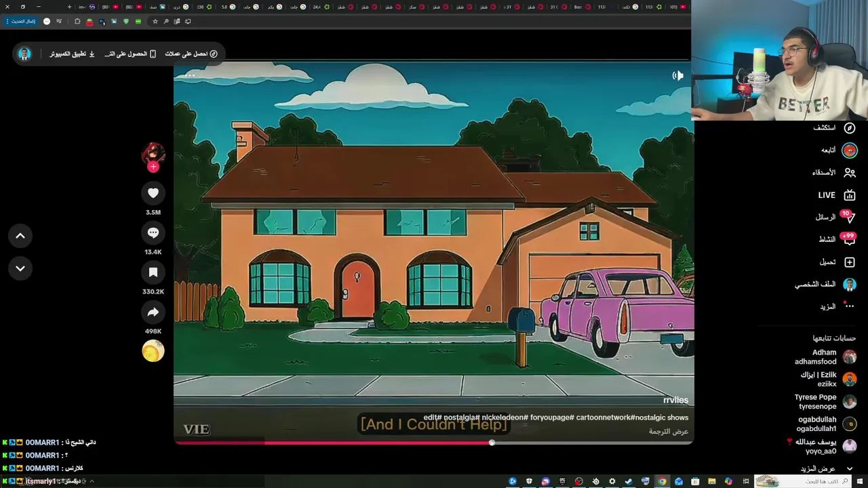Open الملف الشخصي profile item
The height and width of the screenshot is (488, 868).
[x=825, y=285]
